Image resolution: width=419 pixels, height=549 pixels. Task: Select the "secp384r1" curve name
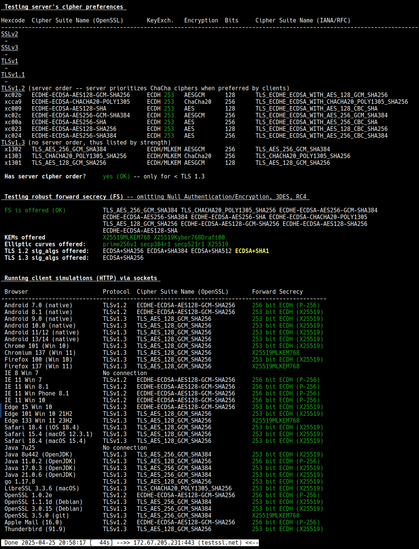point(155,244)
